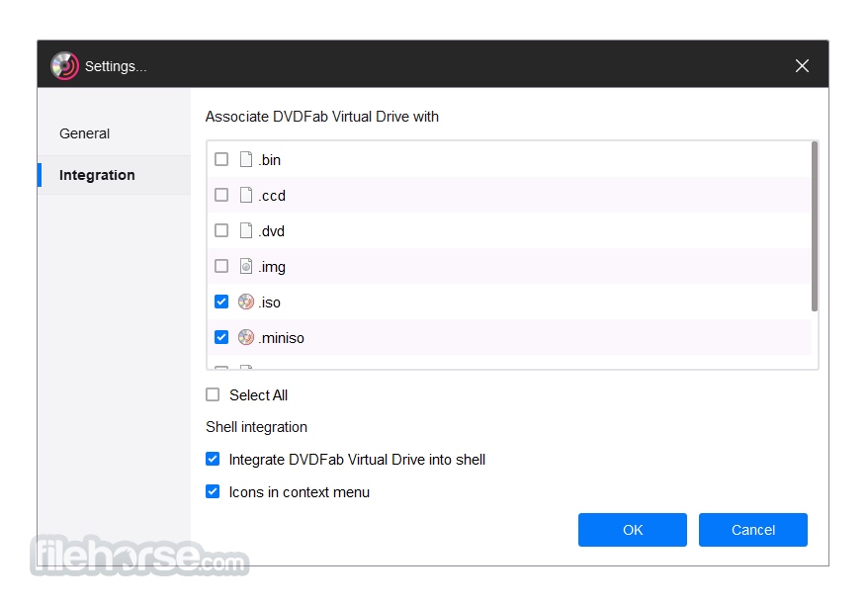Click Associate DVDFab Virtual Drive with heading
Viewport: 868px width, 606px height.
click(322, 117)
